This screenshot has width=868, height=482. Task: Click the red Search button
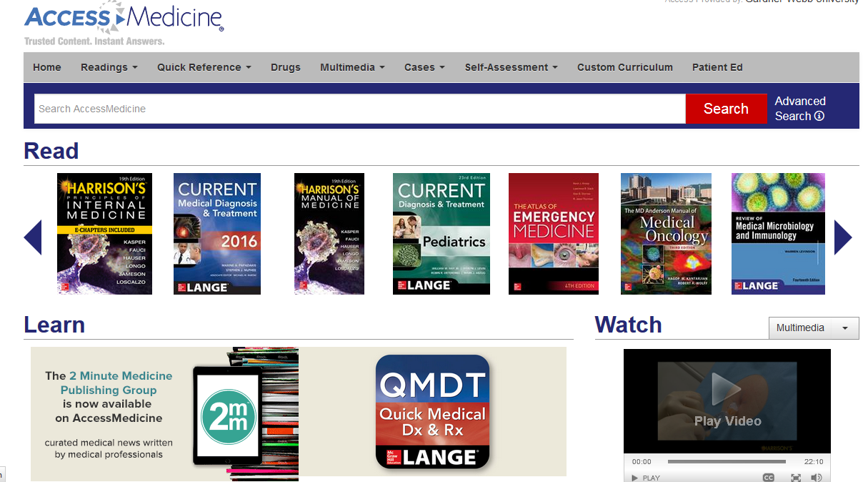pos(726,109)
